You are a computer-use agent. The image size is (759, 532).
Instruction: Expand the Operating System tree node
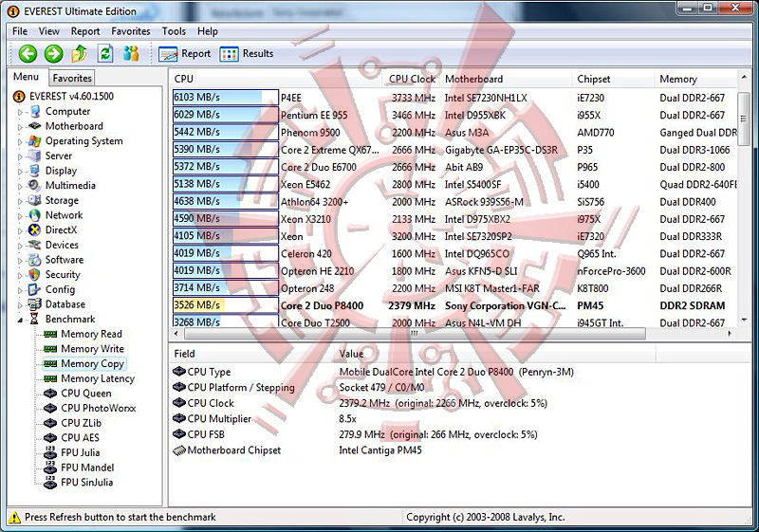pos(20,142)
